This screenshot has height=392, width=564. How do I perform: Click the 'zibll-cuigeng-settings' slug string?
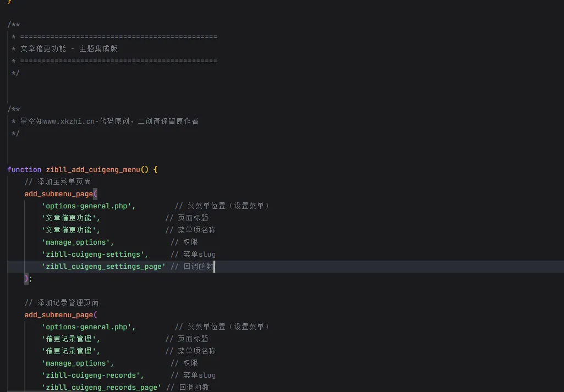[x=95, y=254]
